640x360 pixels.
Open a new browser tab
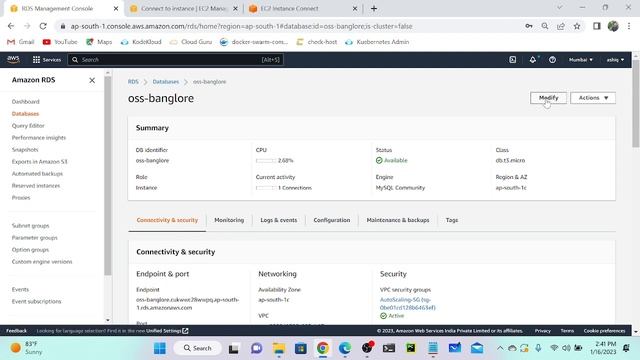[374, 9]
